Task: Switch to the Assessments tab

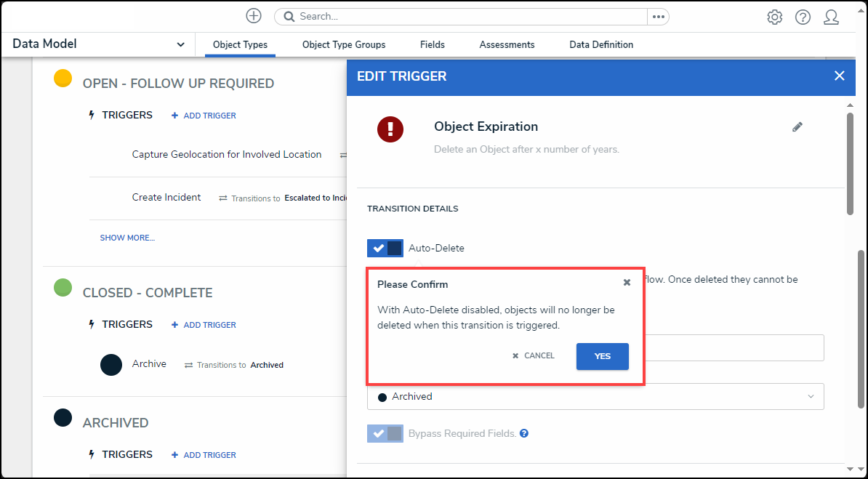Action: [507, 44]
